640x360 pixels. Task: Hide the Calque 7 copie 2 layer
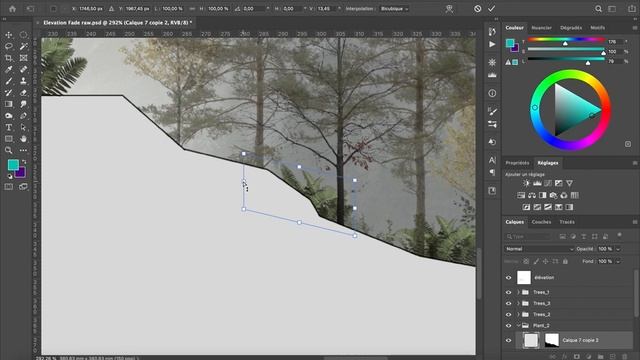(x=509, y=340)
